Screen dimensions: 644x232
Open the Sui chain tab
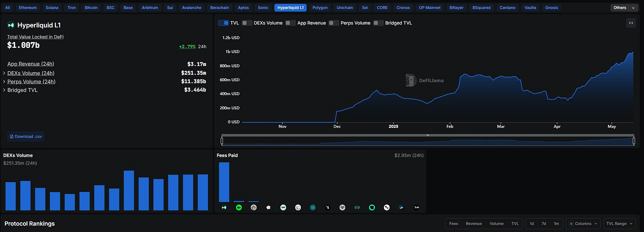coord(170,8)
